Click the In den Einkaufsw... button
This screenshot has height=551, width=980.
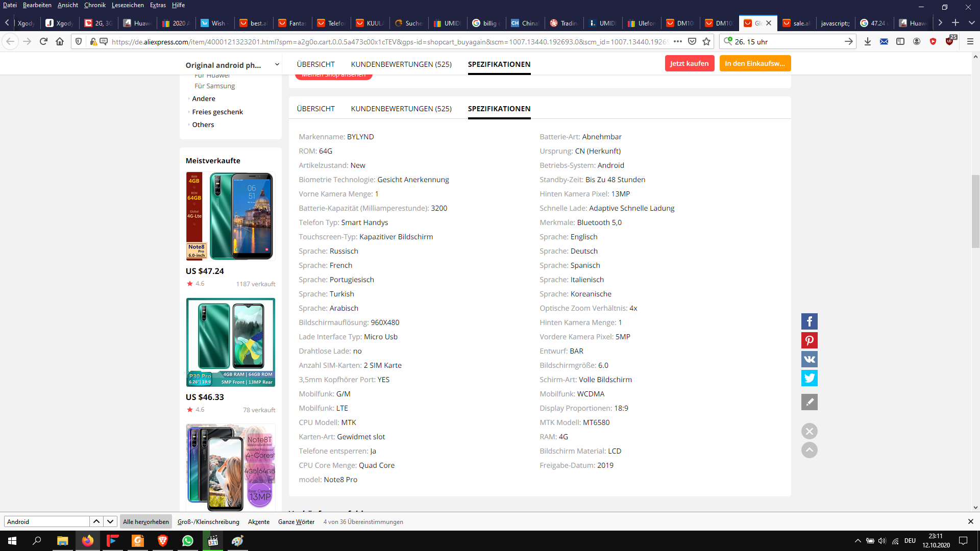tap(755, 63)
